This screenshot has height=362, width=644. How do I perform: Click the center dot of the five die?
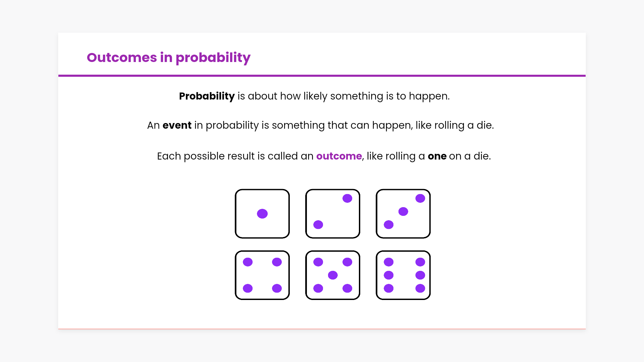pos(333,275)
